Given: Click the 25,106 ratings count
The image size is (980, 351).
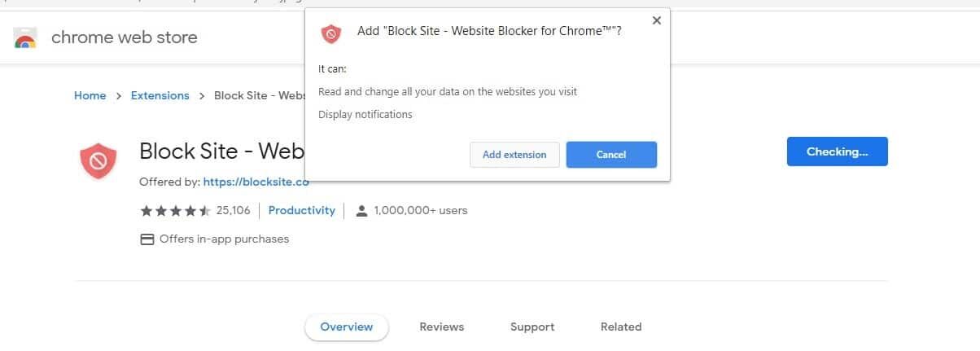Looking at the screenshot, I should [234, 211].
